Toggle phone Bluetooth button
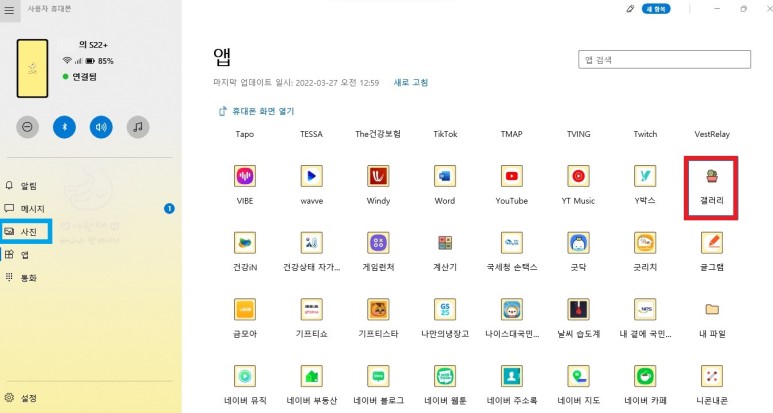The height and width of the screenshot is (413, 773). tap(64, 127)
